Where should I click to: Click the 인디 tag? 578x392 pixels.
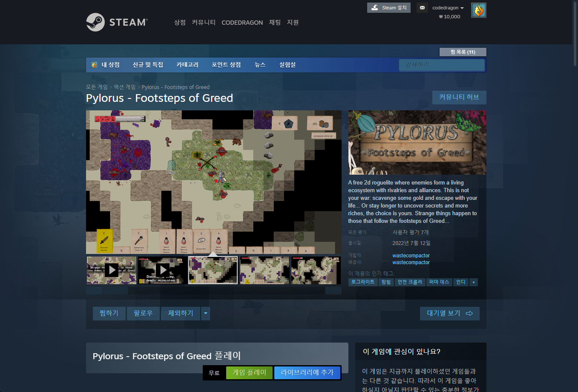tap(461, 282)
